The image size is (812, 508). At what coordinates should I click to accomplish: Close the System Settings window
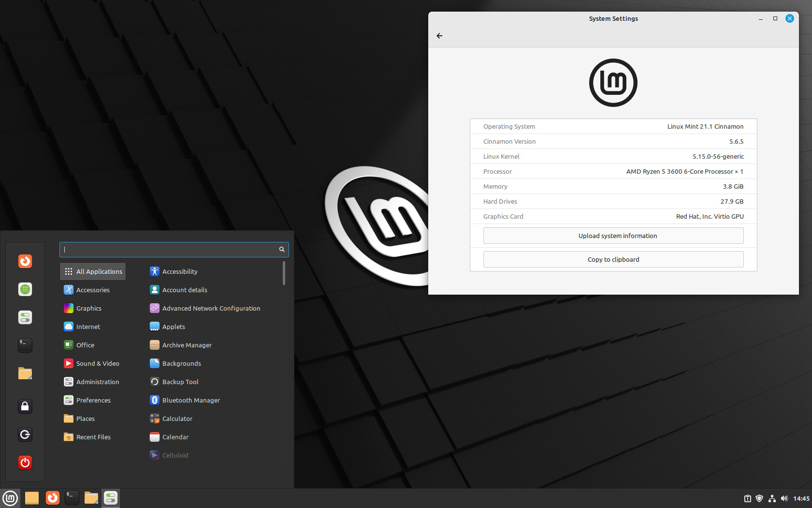pos(790,18)
